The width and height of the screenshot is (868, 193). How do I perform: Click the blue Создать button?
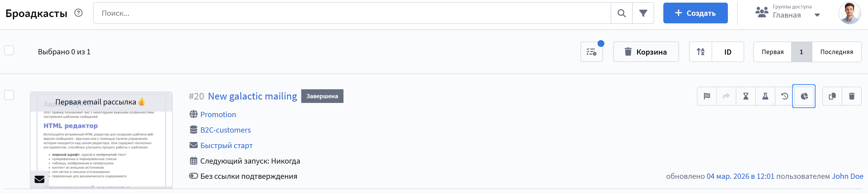695,13
